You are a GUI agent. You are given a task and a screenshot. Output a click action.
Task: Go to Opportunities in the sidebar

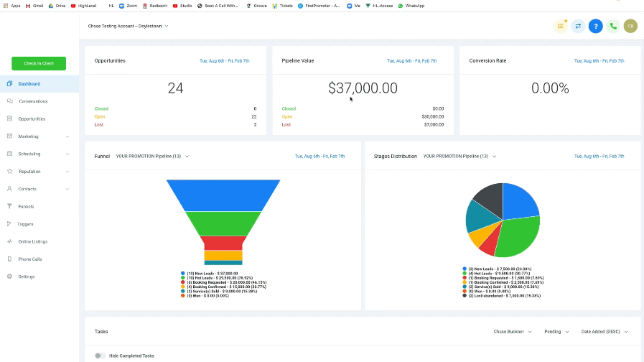pos(32,119)
